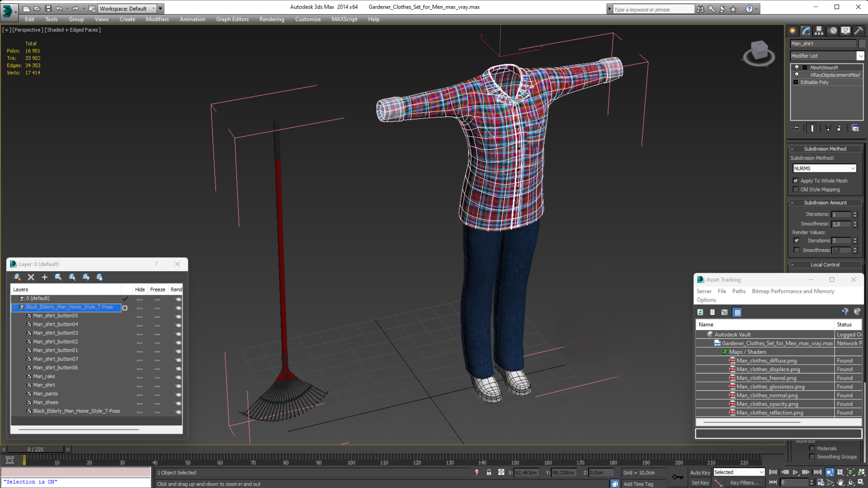This screenshot has width=868, height=488.
Task: Click the binoculars search icon
Action: (700, 9)
